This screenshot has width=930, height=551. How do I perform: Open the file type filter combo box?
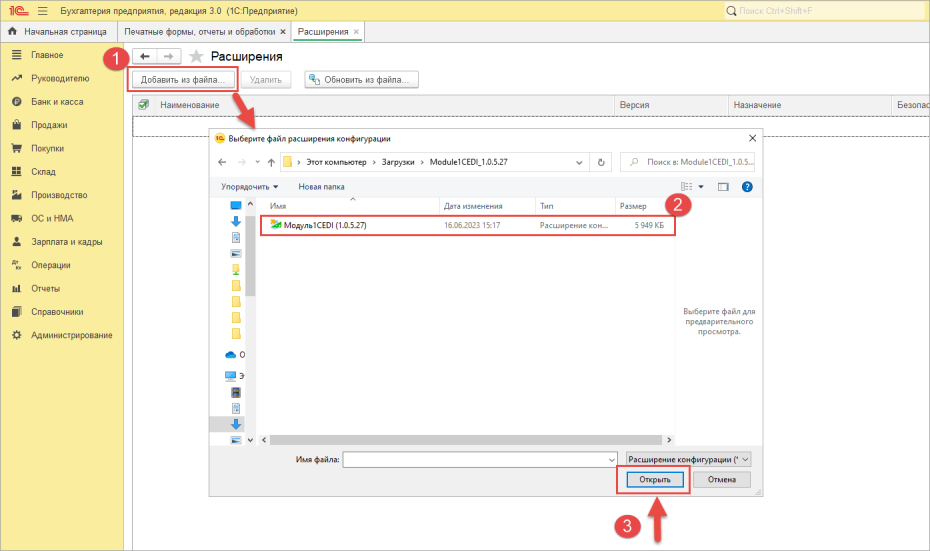[x=689, y=459]
